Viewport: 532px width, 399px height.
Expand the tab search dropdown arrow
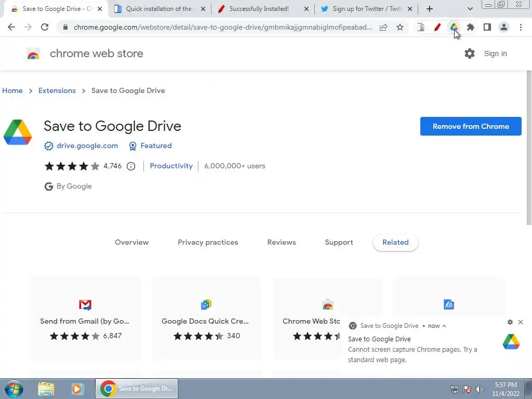pos(470,9)
